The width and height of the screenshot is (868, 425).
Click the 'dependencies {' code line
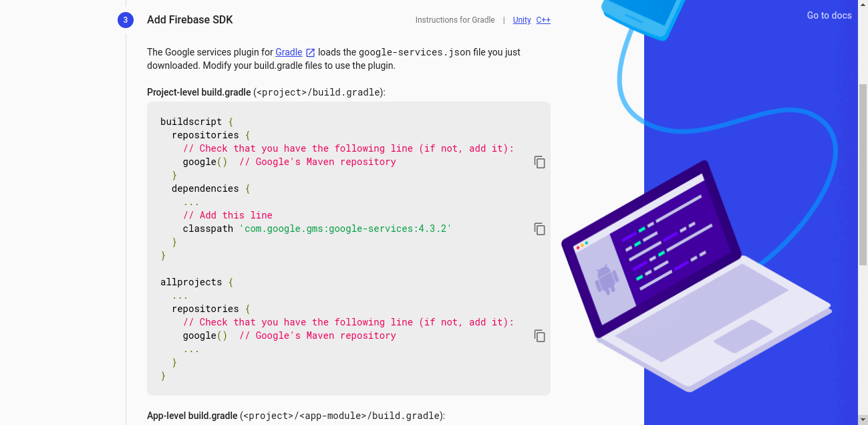[x=210, y=188]
